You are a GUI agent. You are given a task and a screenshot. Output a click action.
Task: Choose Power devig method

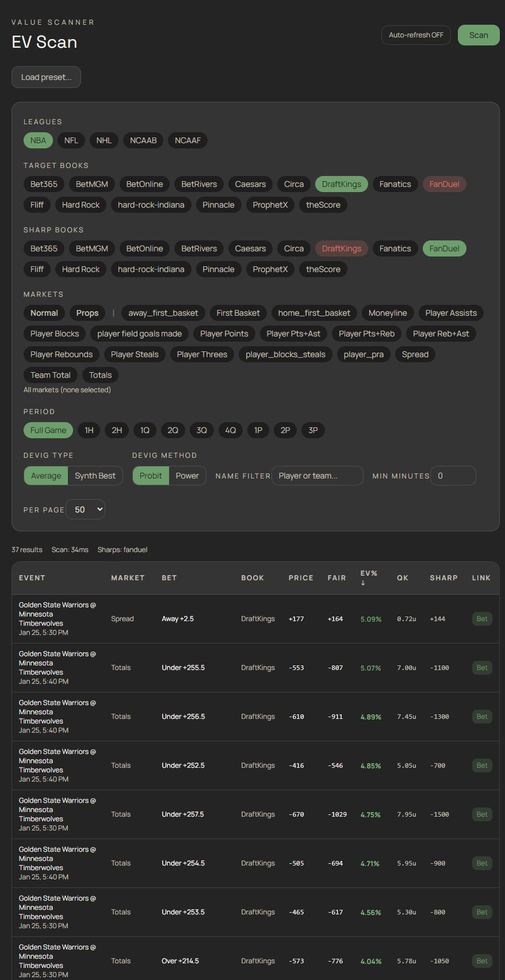tap(187, 476)
